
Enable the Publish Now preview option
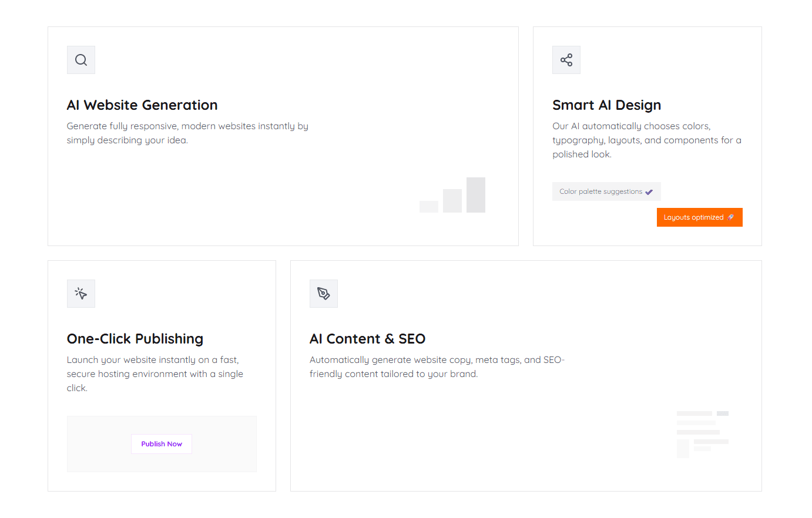pyautogui.click(x=162, y=443)
